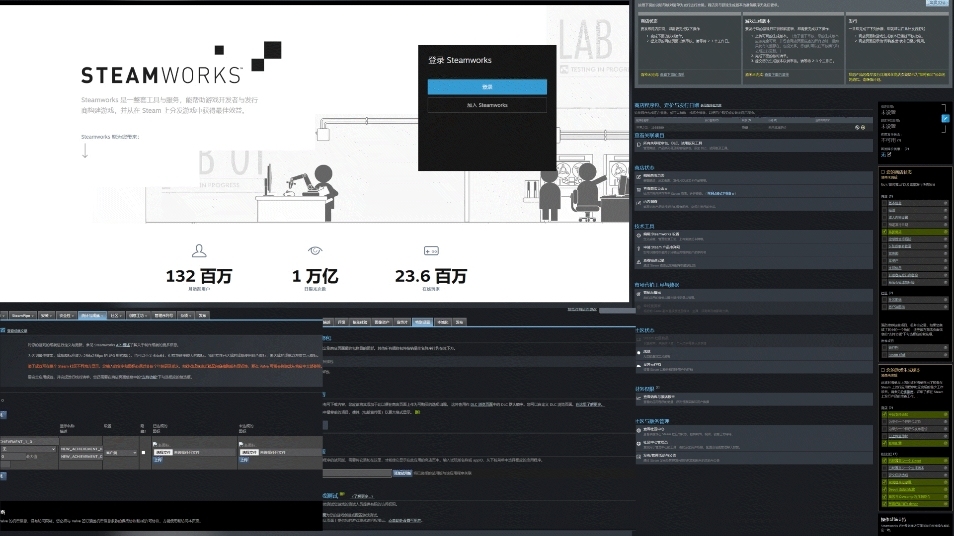Click the 技术工具 section heading
The height and width of the screenshot is (536, 954).
pyautogui.click(x=644, y=226)
